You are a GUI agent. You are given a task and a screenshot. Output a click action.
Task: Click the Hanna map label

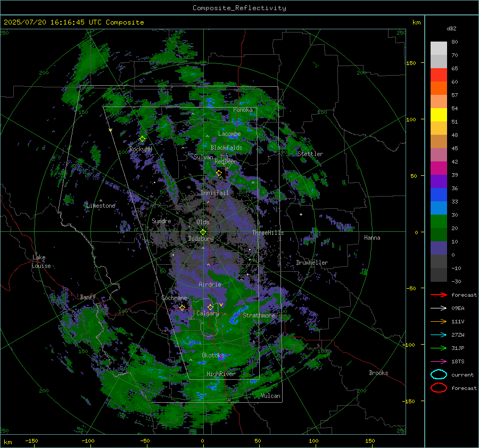coord(372,238)
